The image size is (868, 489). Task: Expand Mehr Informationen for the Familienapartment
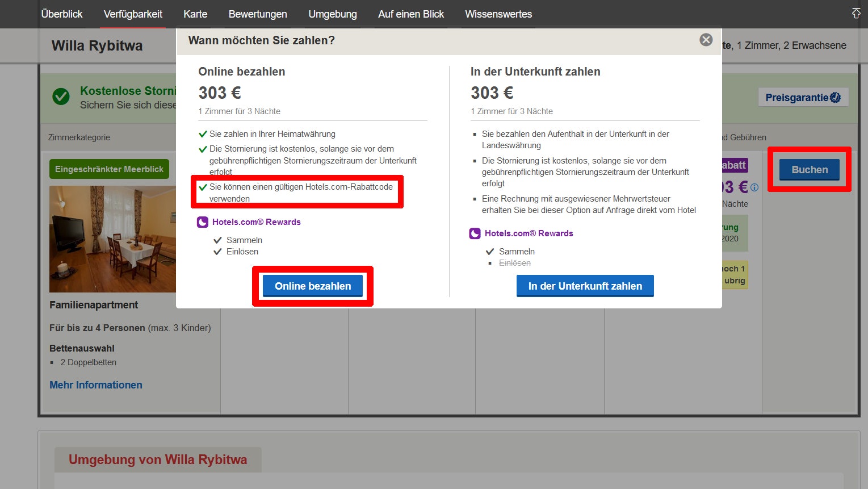(95, 384)
